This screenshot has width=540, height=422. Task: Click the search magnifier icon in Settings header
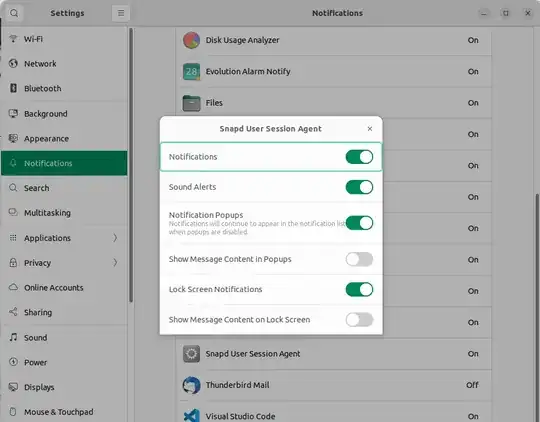coord(14,13)
